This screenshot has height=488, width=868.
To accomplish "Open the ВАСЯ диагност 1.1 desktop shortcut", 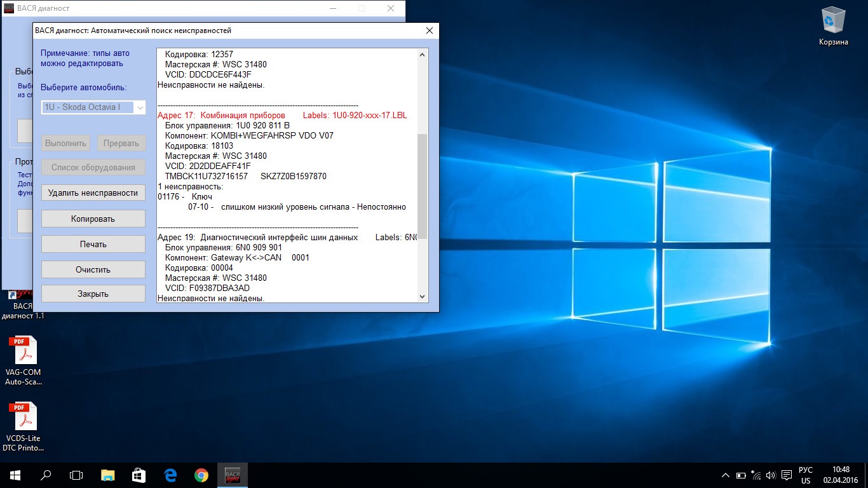I will (x=23, y=305).
